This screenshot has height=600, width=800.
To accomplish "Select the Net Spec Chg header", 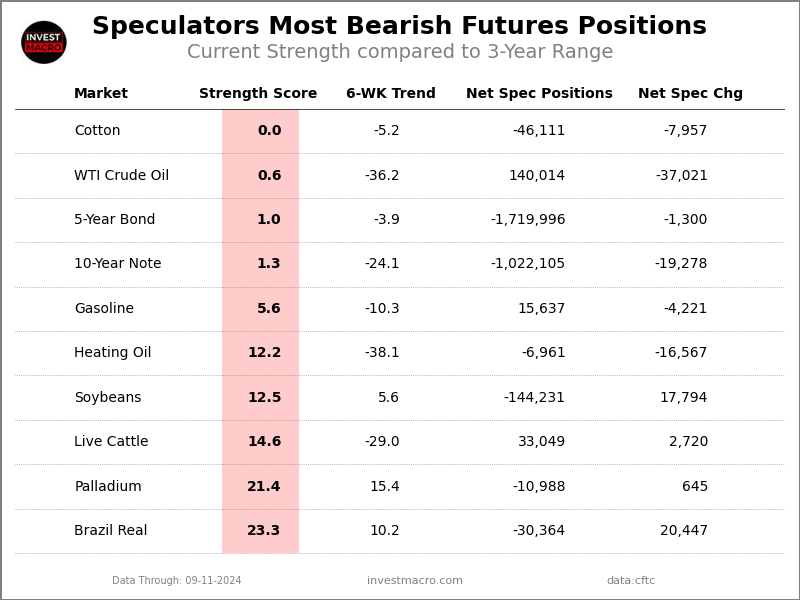I will click(x=690, y=94).
